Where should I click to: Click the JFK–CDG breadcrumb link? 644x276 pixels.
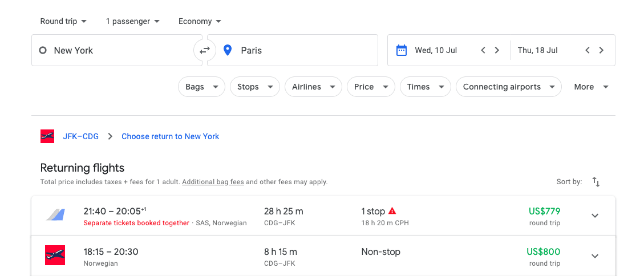[x=81, y=136]
